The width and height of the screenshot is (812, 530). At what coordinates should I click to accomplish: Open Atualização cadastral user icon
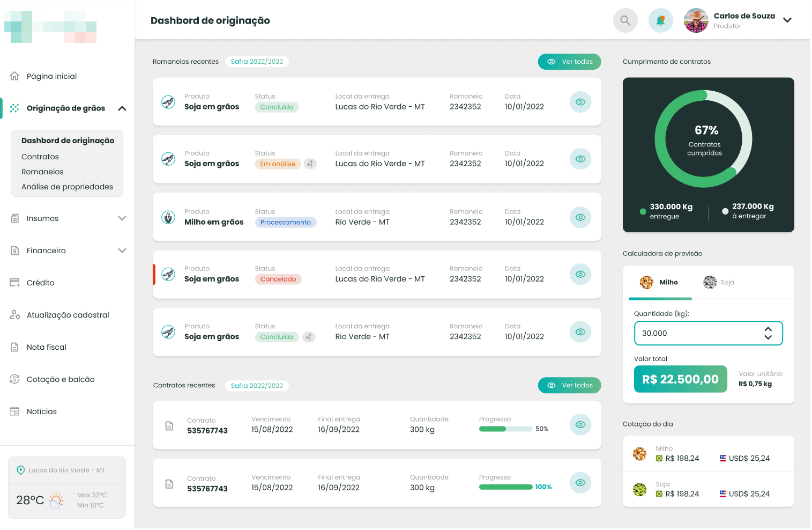pyautogui.click(x=14, y=315)
